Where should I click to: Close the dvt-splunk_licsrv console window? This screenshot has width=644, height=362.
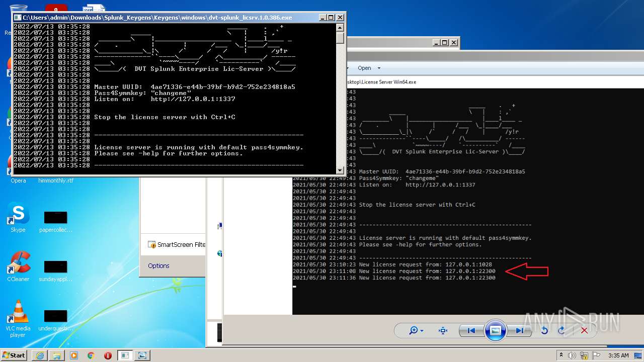[x=340, y=17]
